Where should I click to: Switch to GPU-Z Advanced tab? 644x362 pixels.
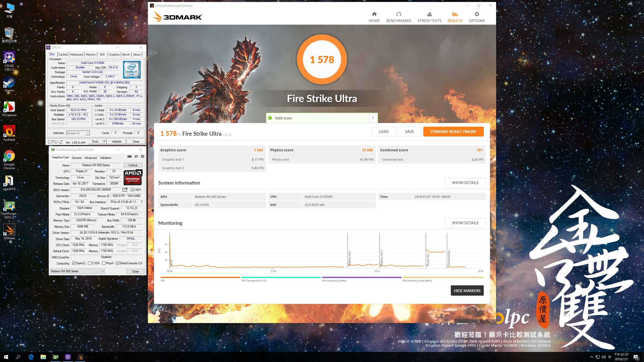pyautogui.click(x=91, y=158)
